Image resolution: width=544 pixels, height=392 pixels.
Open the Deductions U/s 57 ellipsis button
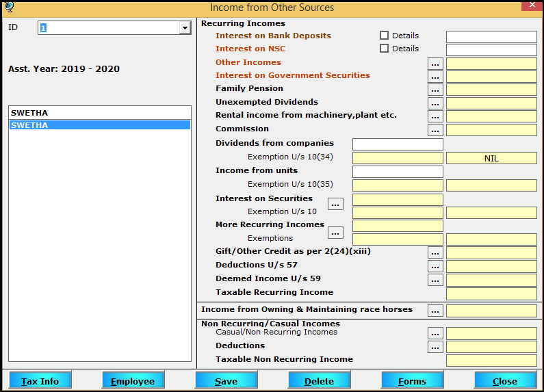click(435, 266)
